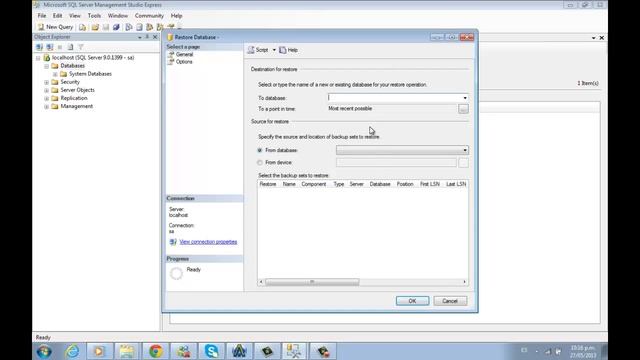Image resolution: width=640 pixels, height=360 pixels.
Task: Click the Disconnect icon in Object Explorer toolbar
Action: click(x=50, y=47)
